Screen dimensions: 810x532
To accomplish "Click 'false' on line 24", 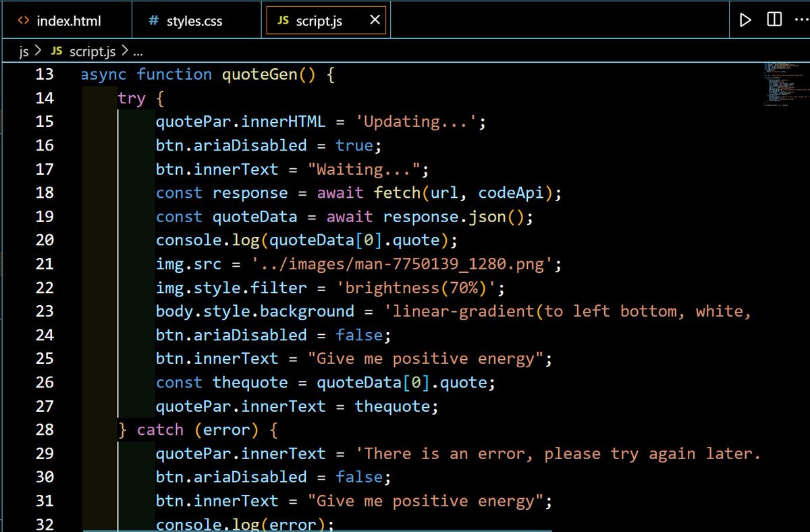I will coord(359,335).
